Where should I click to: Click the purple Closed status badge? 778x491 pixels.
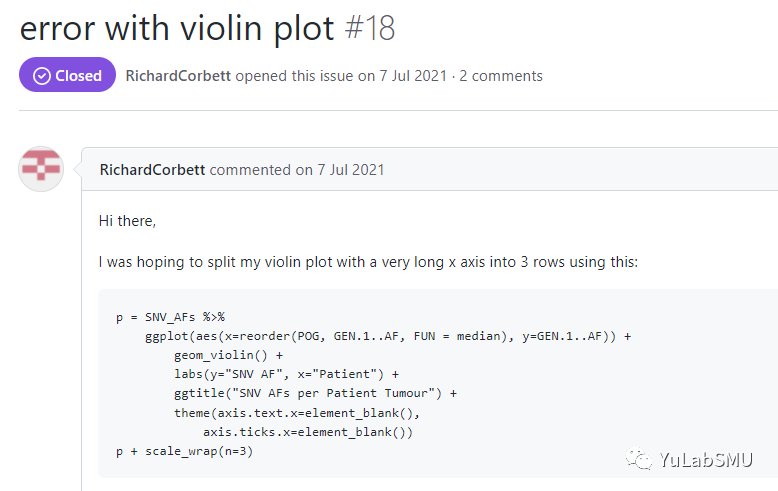pos(68,76)
